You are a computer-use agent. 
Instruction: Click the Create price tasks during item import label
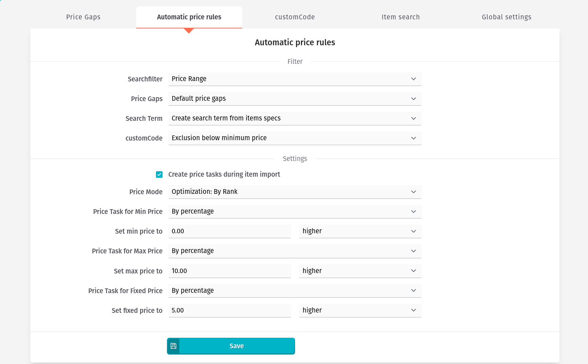pyautogui.click(x=224, y=175)
